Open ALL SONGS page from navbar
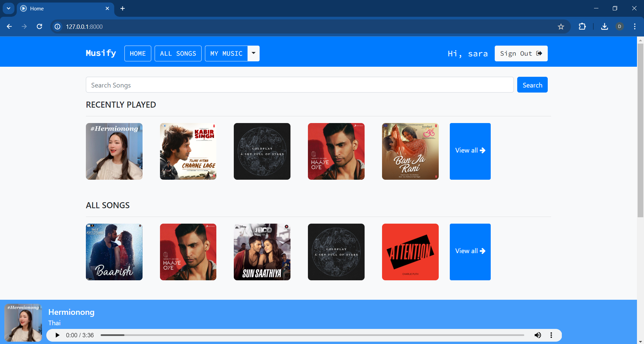This screenshot has height=344, width=644. click(178, 53)
